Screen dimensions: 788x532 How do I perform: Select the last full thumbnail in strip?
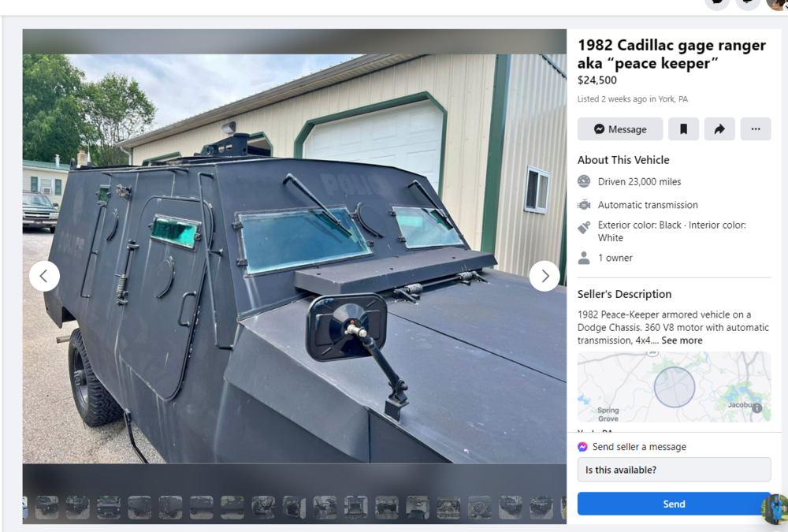[x=541, y=507]
